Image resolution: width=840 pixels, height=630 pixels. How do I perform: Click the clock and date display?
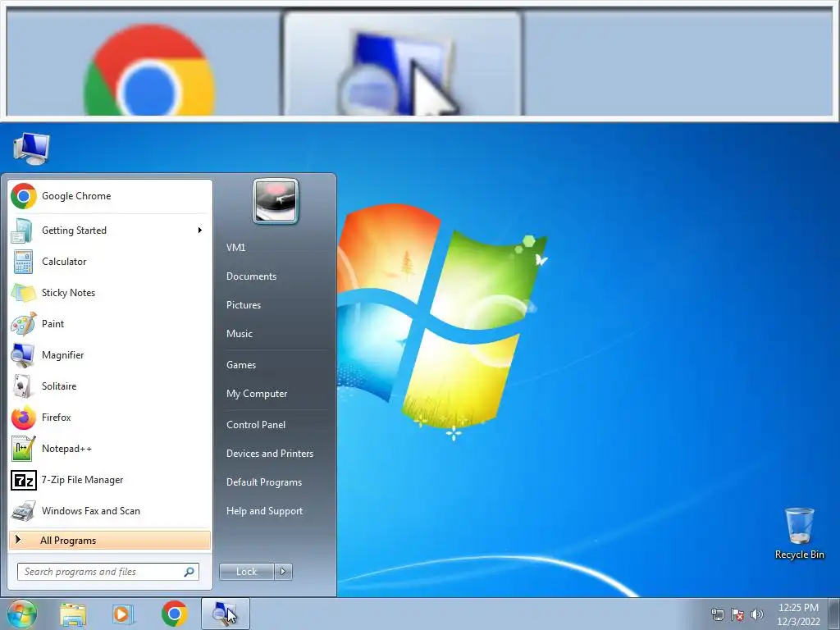(798, 614)
